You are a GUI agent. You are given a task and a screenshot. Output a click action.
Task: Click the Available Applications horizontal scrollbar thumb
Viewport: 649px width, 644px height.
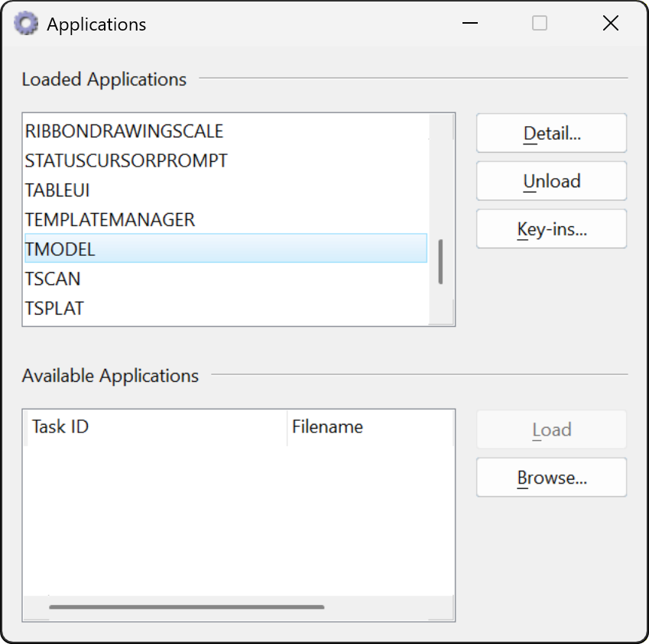pos(187,607)
